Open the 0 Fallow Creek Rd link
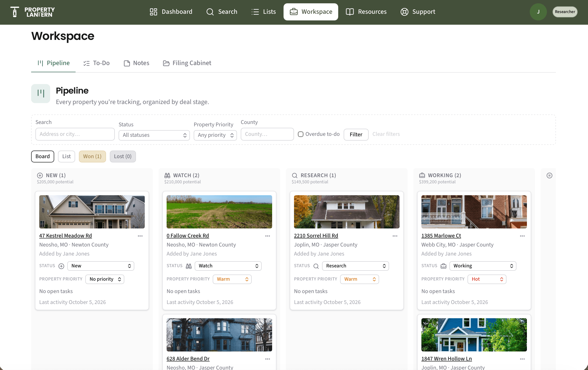 [188, 236]
